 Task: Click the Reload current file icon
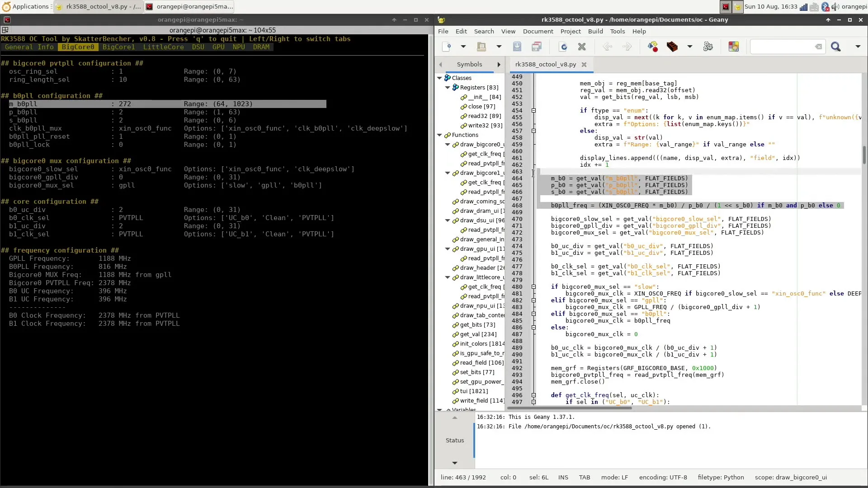click(563, 47)
